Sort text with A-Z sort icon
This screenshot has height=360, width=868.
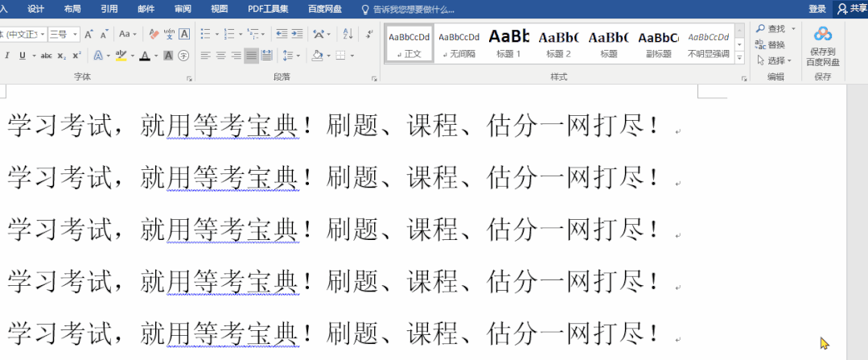348,35
